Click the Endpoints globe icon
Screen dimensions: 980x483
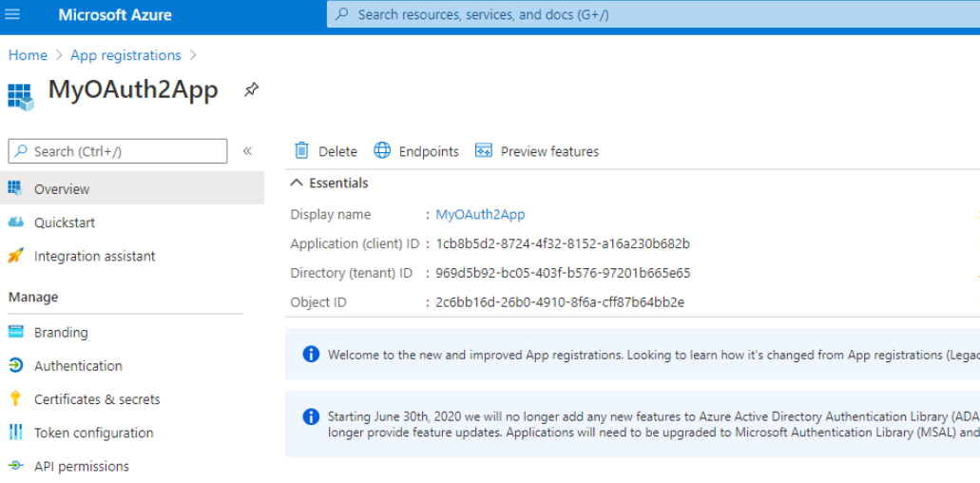[382, 150]
